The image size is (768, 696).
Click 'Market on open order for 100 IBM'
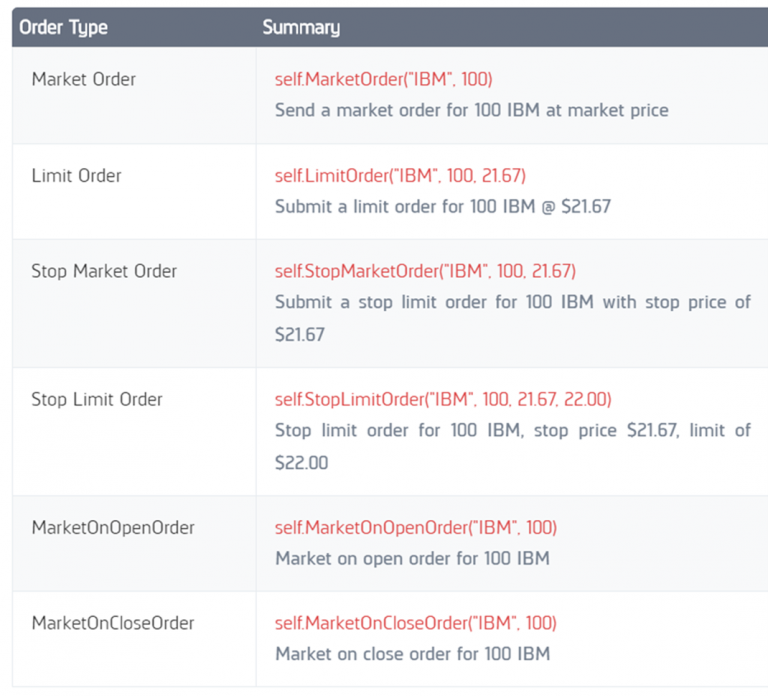(x=412, y=559)
